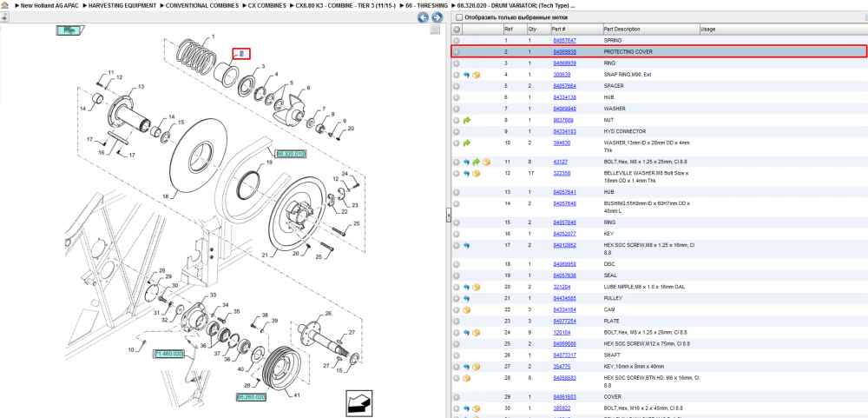Select the 'LUBE NIPPLE,M6 x 1.0 x 16mm OAL' description
This screenshot has height=418, width=868.
point(646,287)
